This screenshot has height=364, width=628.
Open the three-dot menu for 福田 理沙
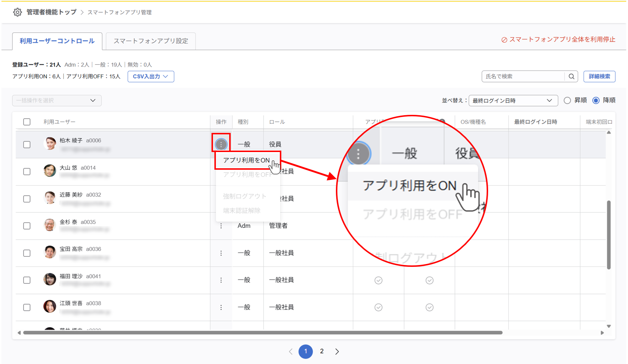pos(221,280)
